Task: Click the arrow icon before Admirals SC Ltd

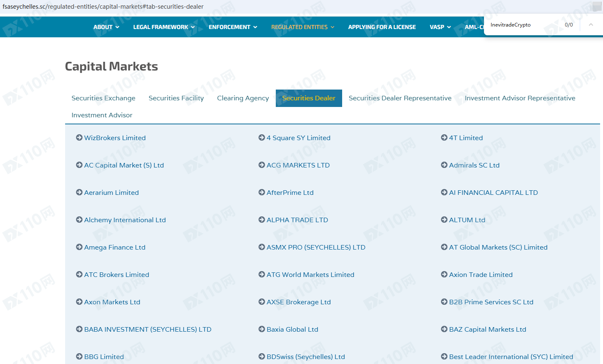Action: coord(444,165)
